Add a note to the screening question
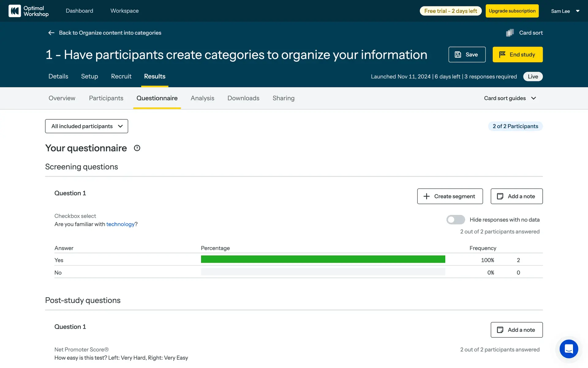Viewport: 588px width, 368px height. tap(516, 196)
